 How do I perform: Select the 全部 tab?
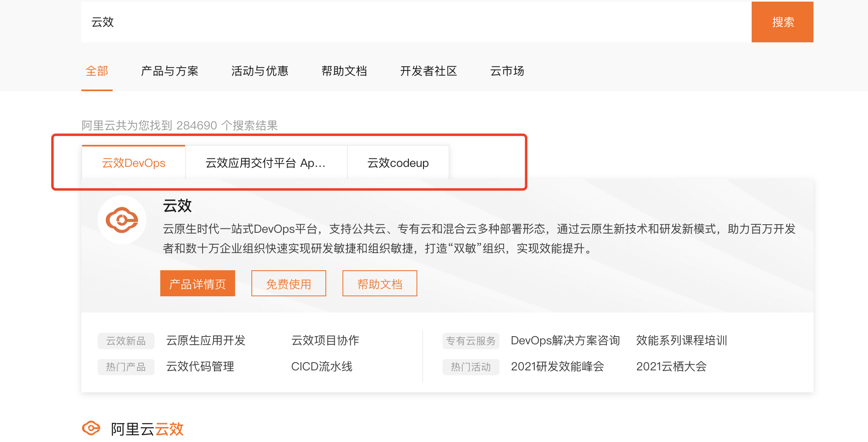coord(97,71)
